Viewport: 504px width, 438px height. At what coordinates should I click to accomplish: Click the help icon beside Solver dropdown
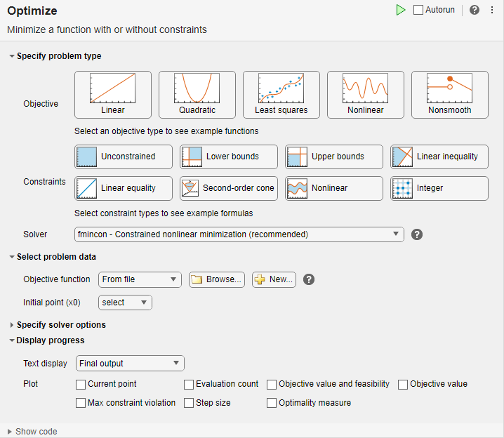(x=417, y=234)
